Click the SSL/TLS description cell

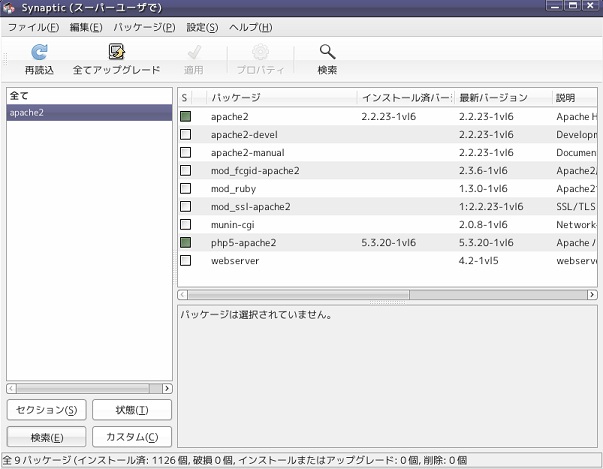576,206
